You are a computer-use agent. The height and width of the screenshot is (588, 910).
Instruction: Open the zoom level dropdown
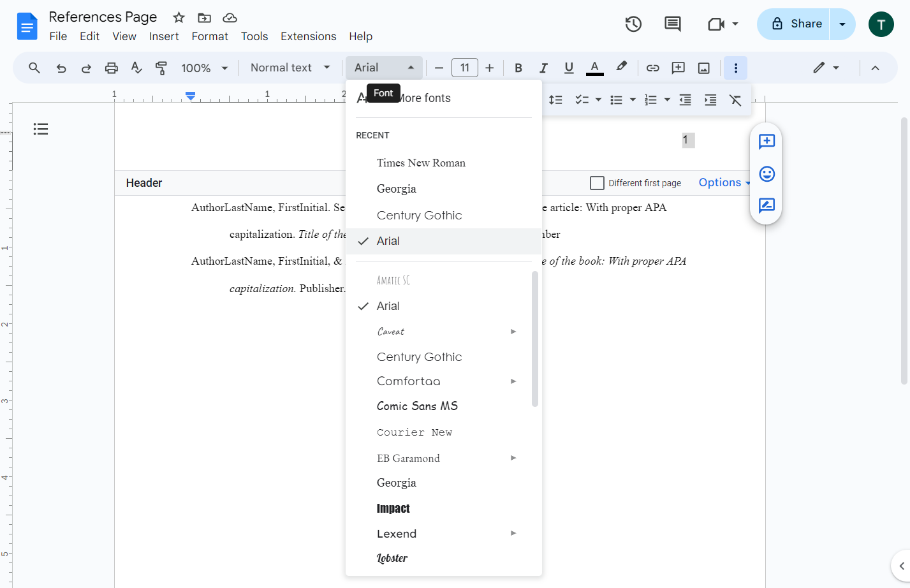point(205,68)
